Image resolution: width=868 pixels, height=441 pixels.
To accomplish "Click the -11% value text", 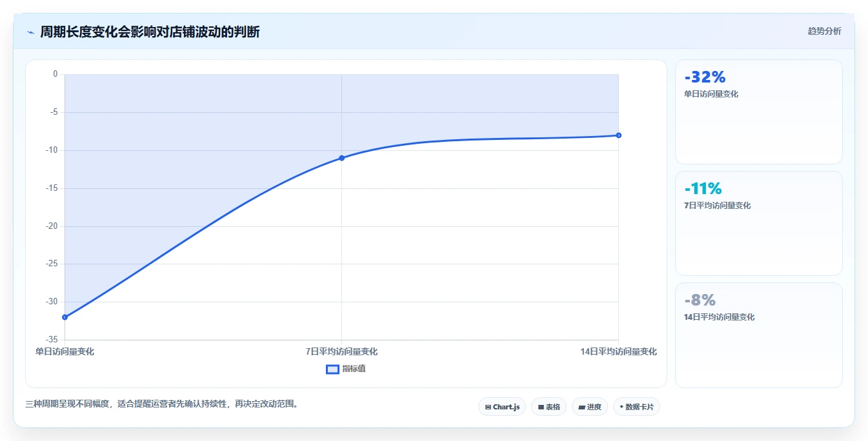I will [x=703, y=189].
